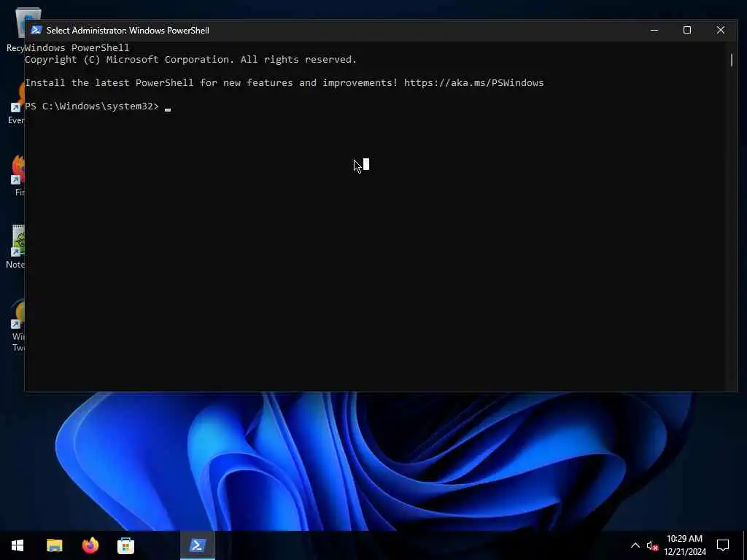Close the Windows PowerShell window

click(720, 30)
